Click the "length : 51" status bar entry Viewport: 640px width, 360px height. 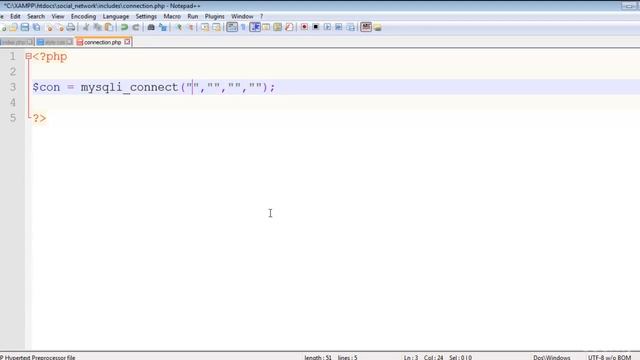tap(318, 358)
